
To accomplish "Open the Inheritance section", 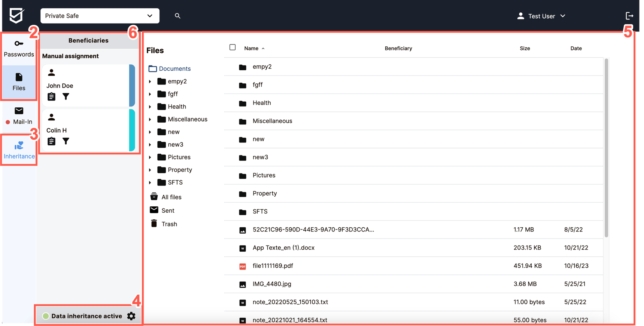I will pyautogui.click(x=19, y=150).
